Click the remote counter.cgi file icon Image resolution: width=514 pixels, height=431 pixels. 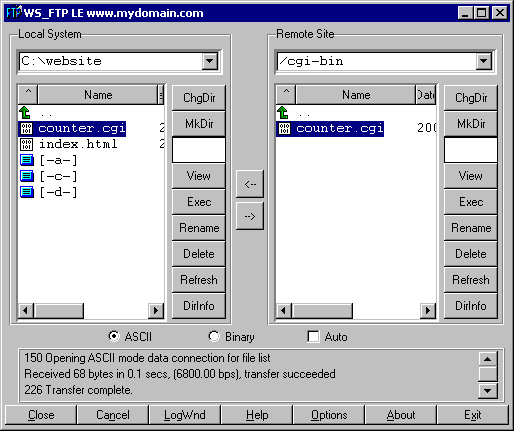(x=284, y=128)
